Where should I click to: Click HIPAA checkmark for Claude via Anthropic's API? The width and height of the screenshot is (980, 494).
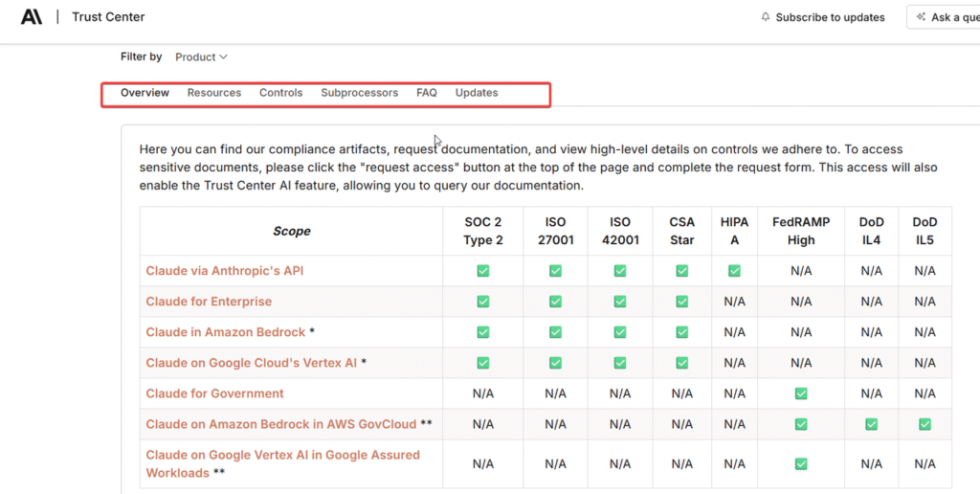(734, 271)
